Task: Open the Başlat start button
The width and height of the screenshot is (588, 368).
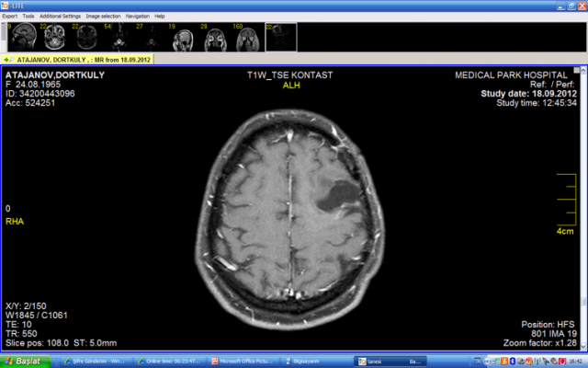Action: 25,362
